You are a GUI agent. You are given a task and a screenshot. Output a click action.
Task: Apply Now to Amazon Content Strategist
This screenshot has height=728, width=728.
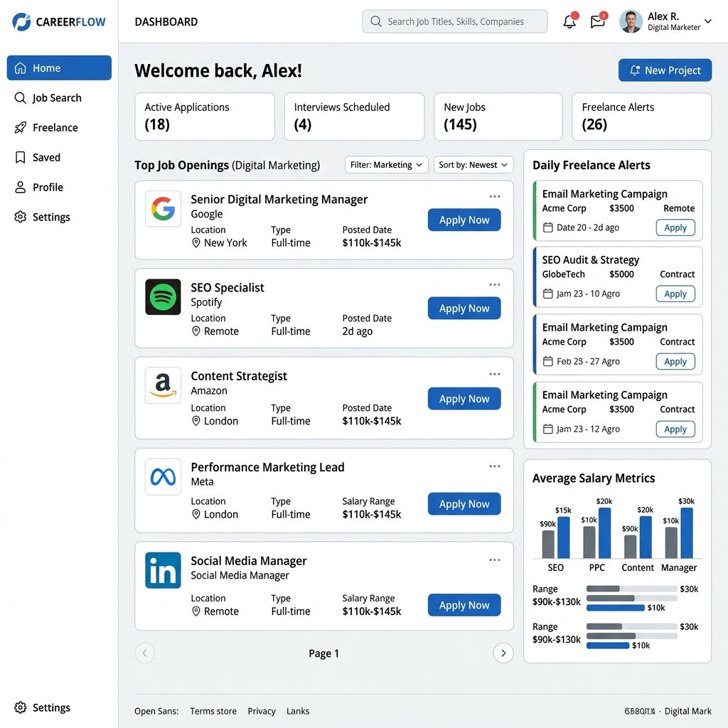point(464,398)
